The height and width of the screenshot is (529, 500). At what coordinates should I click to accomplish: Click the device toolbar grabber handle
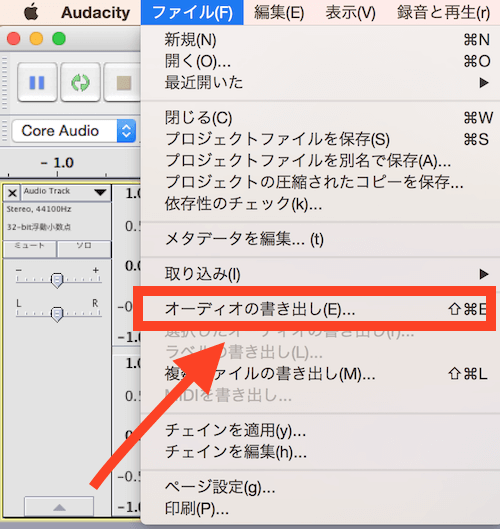tap(4, 131)
